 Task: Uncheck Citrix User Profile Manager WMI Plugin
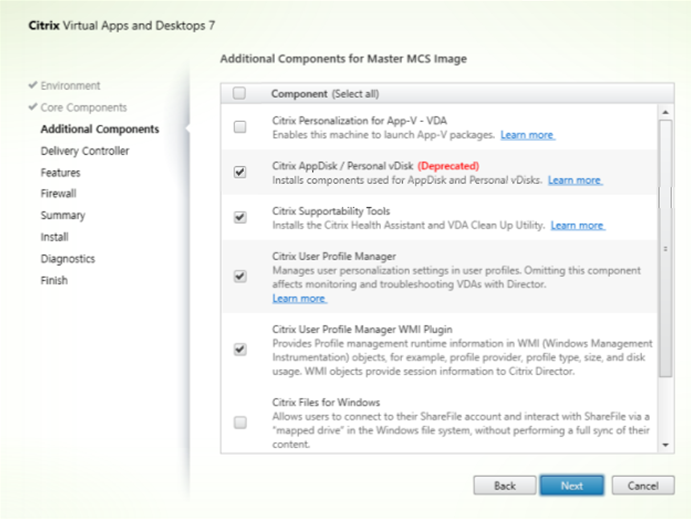click(x=240, y=350)
